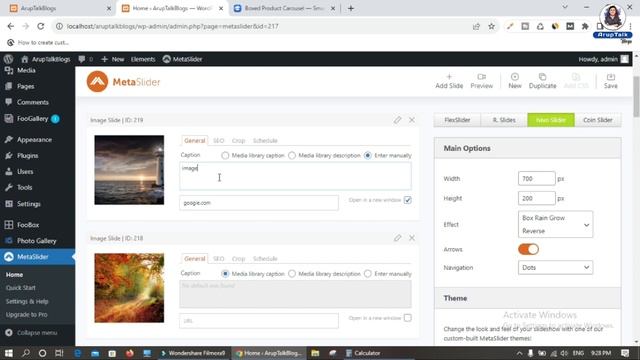Open the browser extensions puzzle icon
The width and height of the screenshot is (640, 360).
click(x=585, y=26)
